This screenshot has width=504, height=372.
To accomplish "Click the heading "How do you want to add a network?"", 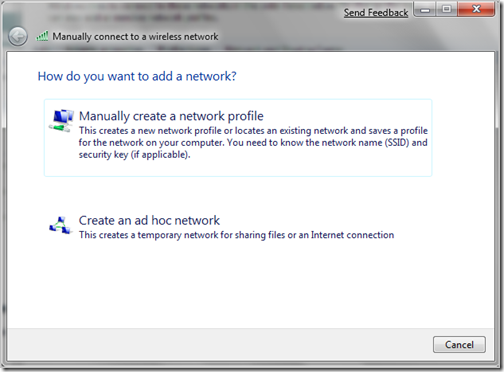I will pyautogui.click(x=137, y=76).
